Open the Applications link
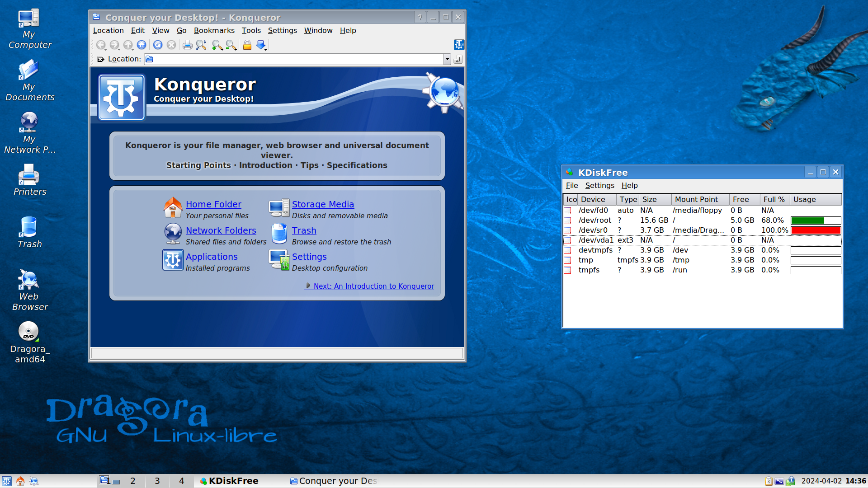Viewport: 868px width, 488px height. point(212,257)
